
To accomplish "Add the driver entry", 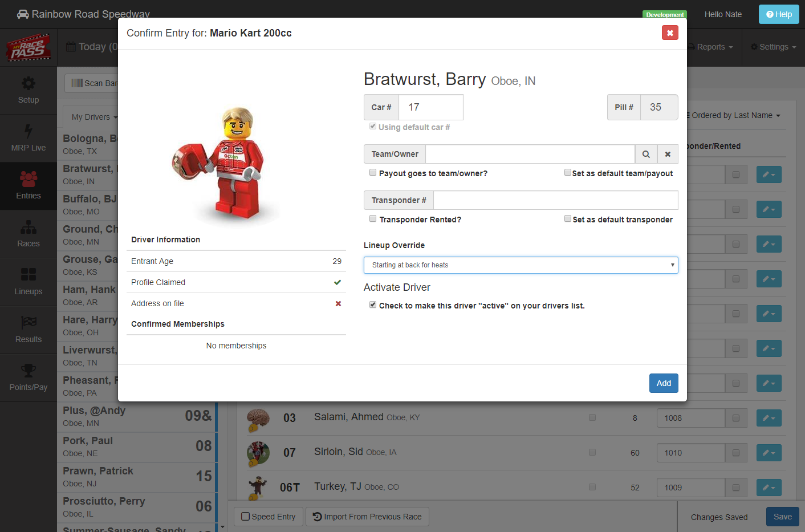I will click(x=664, y=383).
